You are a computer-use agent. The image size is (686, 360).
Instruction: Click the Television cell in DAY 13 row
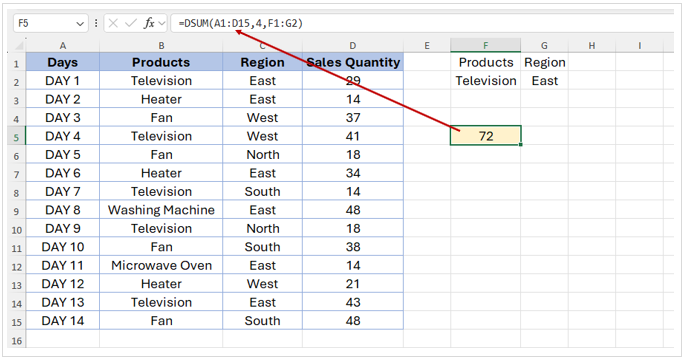tap(161, 302)
